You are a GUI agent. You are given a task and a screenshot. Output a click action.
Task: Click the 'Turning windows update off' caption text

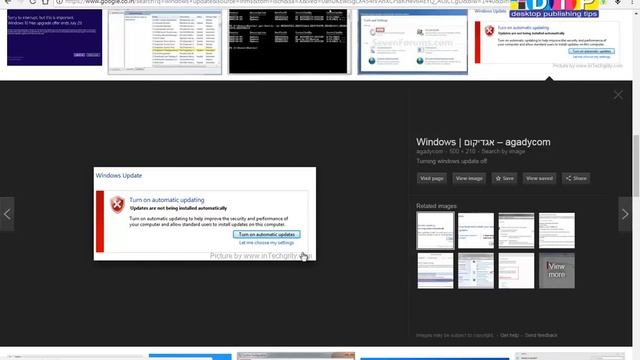[451, 161]
